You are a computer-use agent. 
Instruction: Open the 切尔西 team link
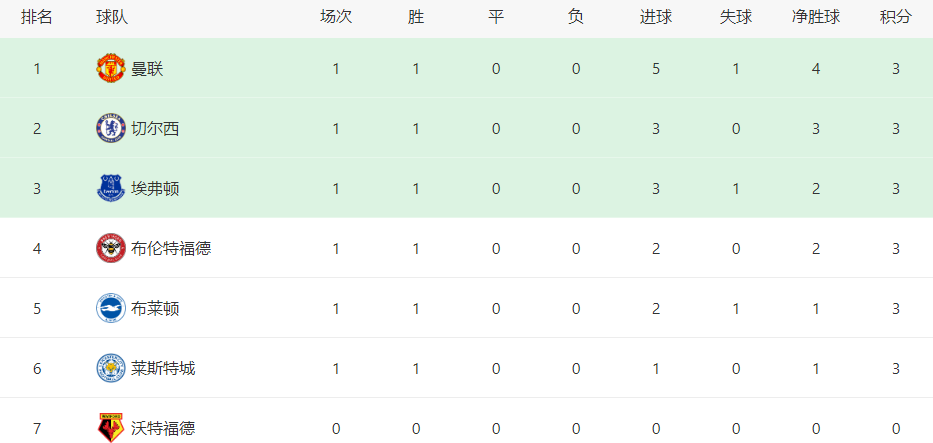155,129
